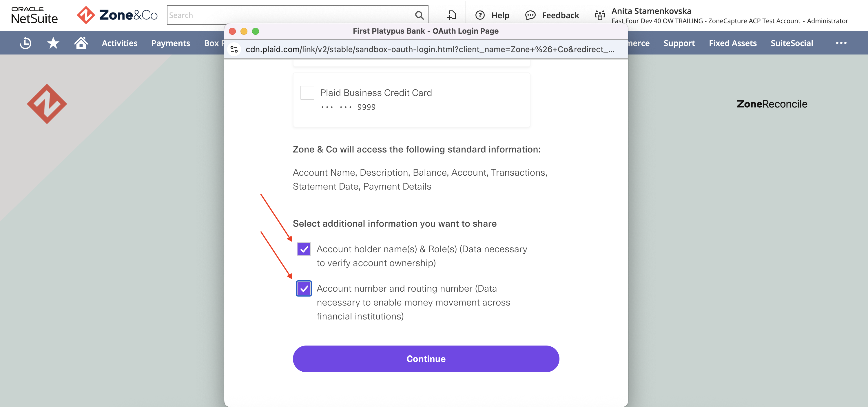868x407 pixels.
Task: Click the Feedback speech bubble icon
Action: click(x=530, y=15)
